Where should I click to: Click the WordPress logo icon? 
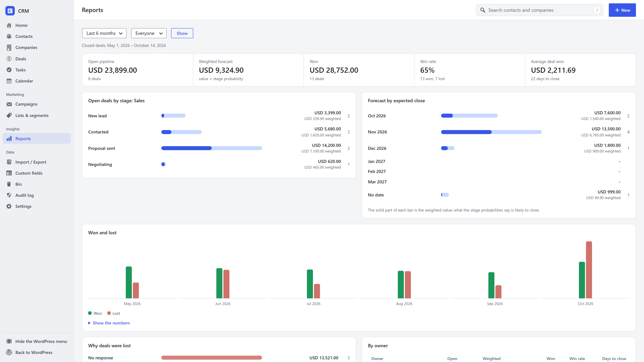pyautogui.click(x=9, y=352)
